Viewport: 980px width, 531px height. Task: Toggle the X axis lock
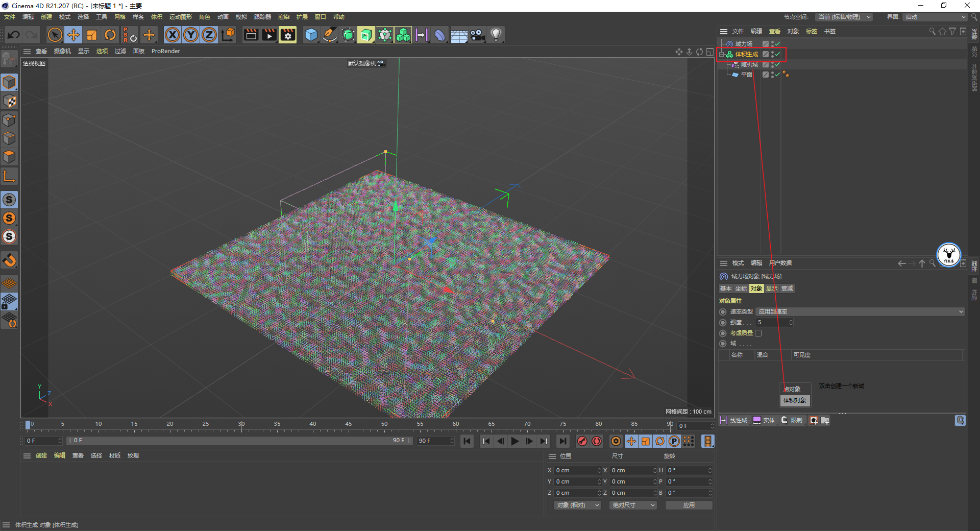(x=173, y=35)
